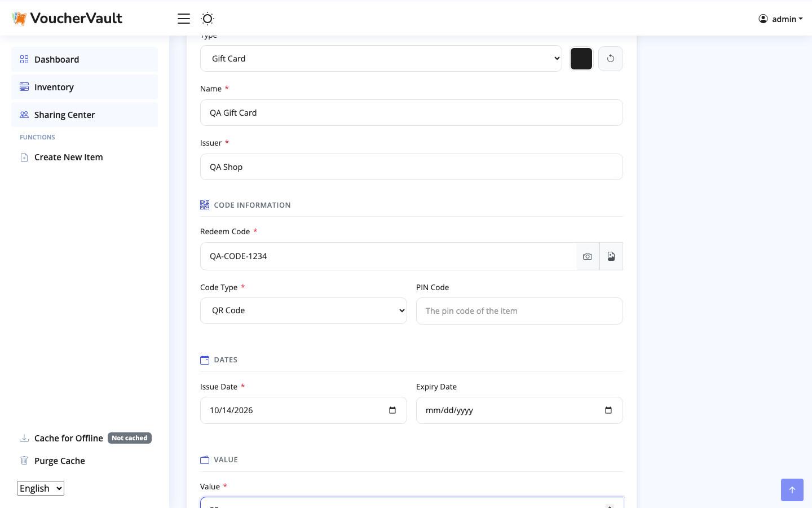Click Cache for Offline link
The width and height of the screenshot is (812, 508).
(x=69, y=438)
